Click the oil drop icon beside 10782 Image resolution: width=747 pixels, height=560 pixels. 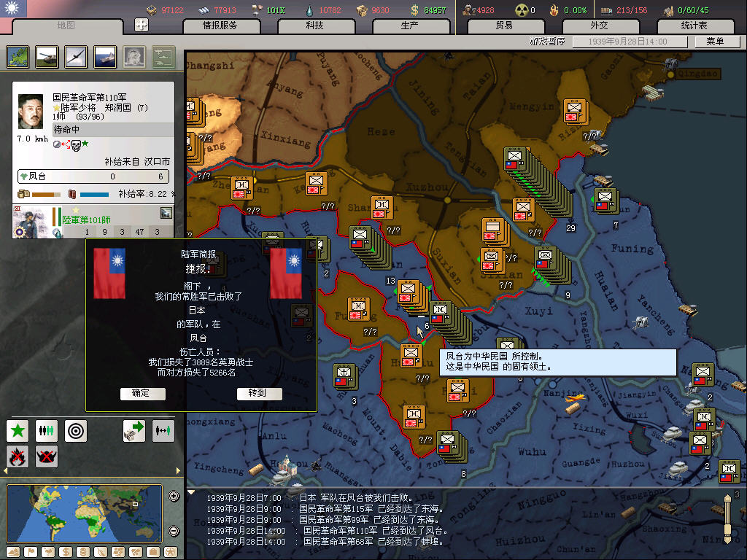coord(310,10)
